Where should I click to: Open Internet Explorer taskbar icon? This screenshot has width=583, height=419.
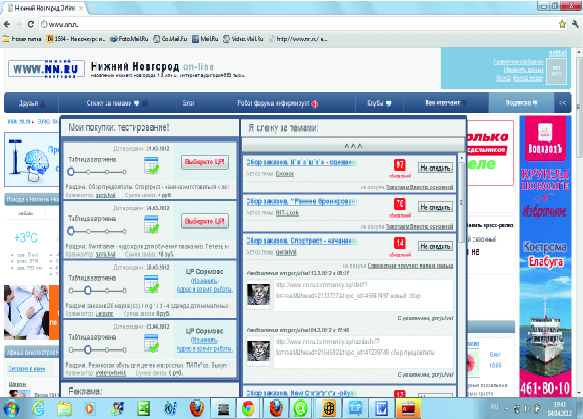tap(38, 409)
